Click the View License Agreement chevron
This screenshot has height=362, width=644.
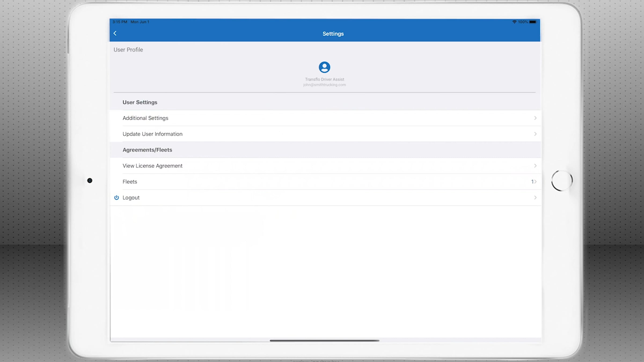click(535, 166)
